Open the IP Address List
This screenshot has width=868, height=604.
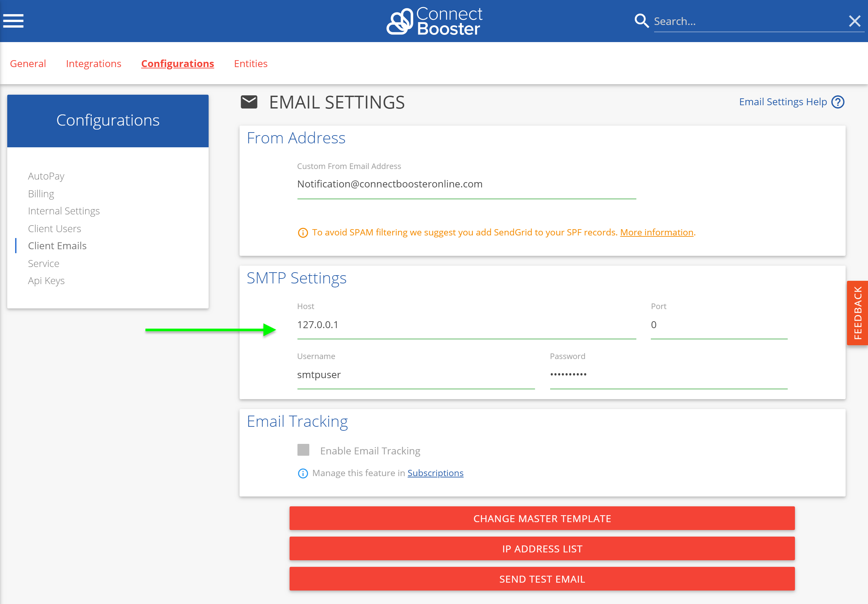(x=542, y=548)
